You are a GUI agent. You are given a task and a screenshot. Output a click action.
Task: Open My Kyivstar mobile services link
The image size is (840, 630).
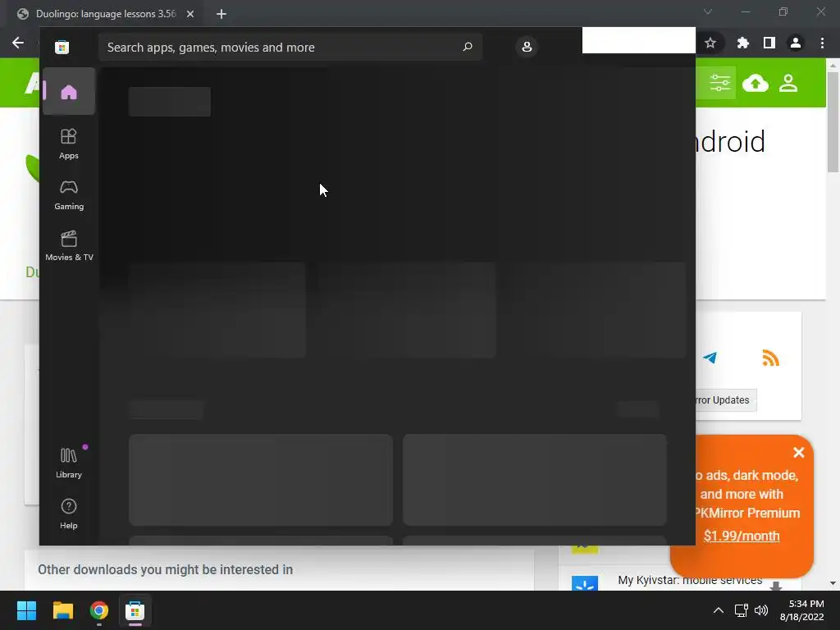pos(690,580)
